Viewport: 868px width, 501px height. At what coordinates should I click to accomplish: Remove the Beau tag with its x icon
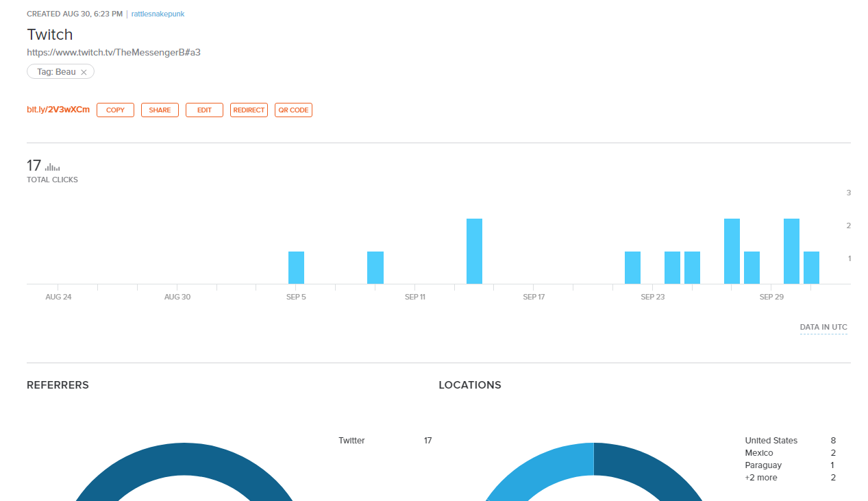(x=84, y=72)
